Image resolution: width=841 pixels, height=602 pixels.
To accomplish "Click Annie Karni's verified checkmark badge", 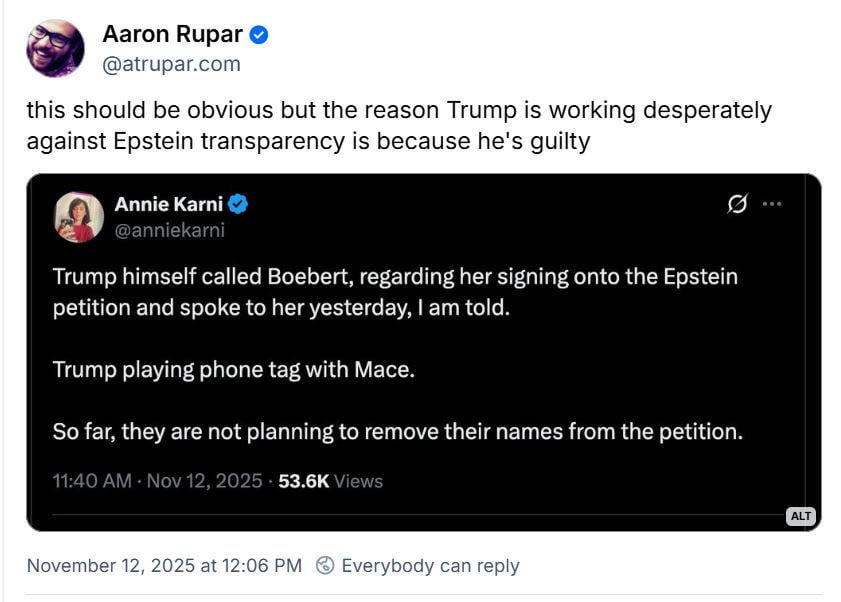I will (238, 204).
